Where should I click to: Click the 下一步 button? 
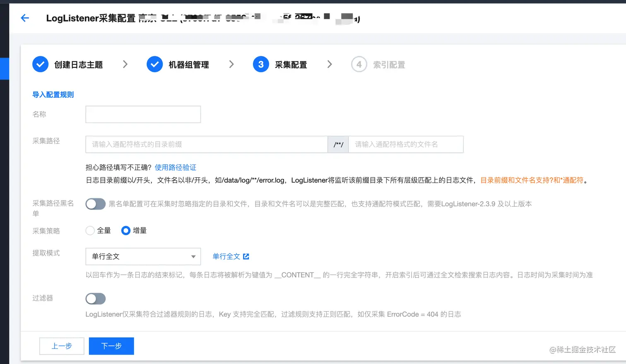[x=111, y=346]
